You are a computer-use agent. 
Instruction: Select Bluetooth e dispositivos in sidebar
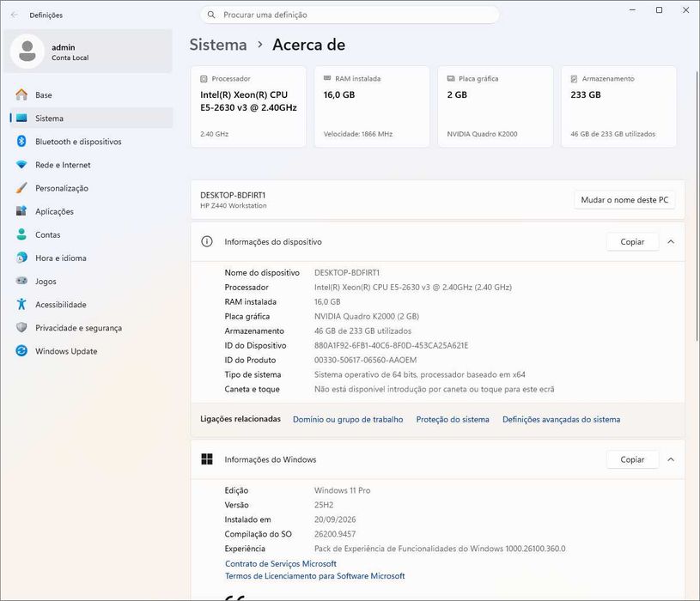pos(91,142)
